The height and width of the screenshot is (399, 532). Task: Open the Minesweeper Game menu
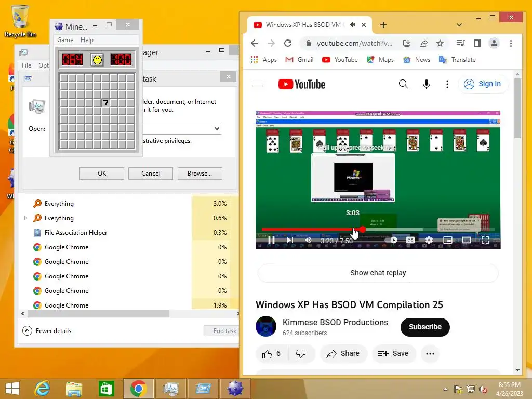(65, 39)
